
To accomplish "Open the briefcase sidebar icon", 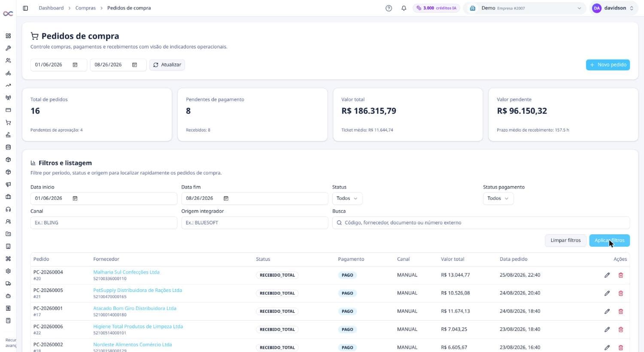I will pos(8,197).
